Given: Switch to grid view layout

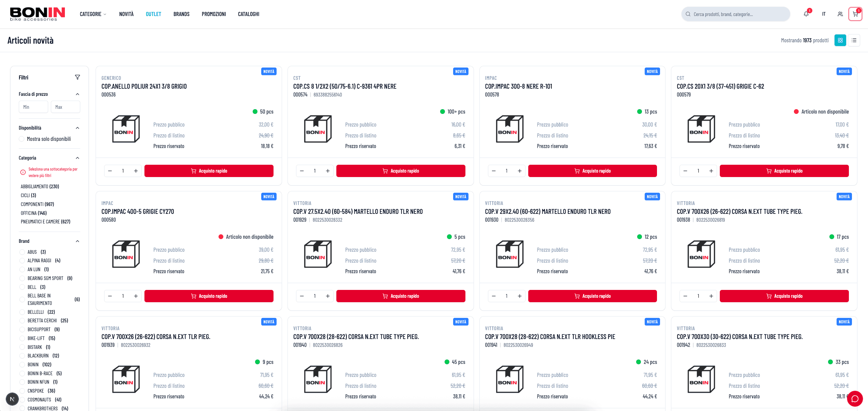Looking at the screenshot, I should (840, 40).
